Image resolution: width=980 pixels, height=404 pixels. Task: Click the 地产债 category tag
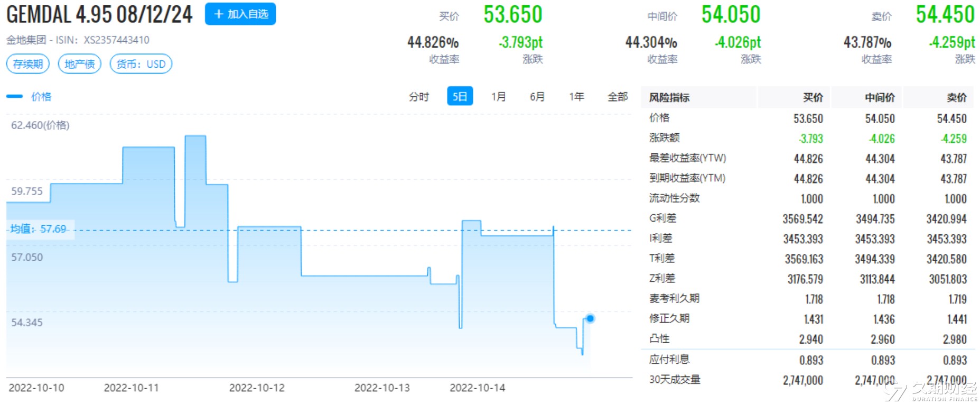[x=79, y=64]
